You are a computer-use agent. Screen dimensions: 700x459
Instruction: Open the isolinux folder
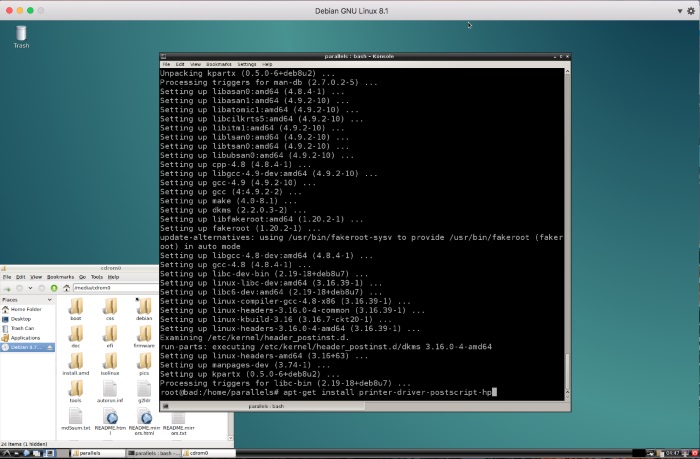click(x=110, y=364)
